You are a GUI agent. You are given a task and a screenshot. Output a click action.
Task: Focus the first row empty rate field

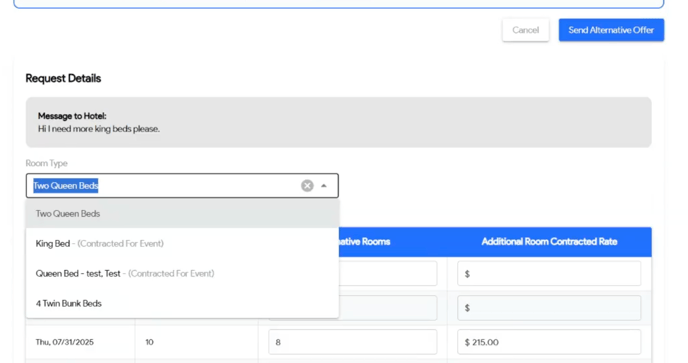pos(549,273)
